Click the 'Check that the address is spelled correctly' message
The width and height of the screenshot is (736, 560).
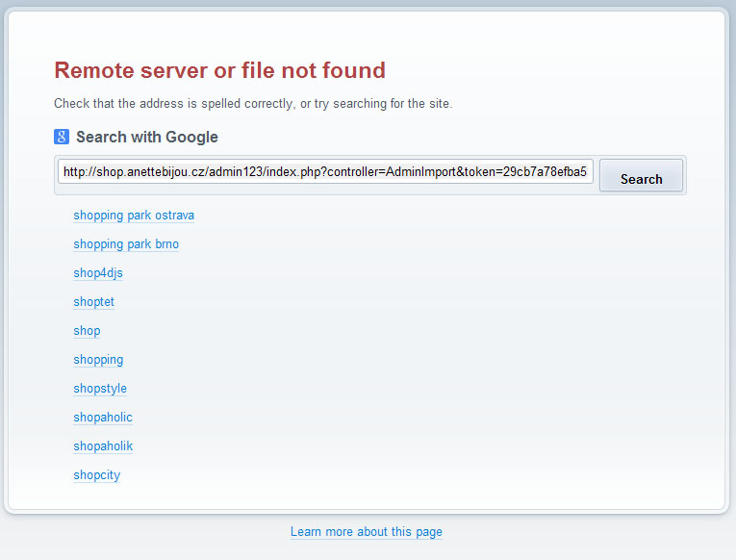tap(253, 104)
